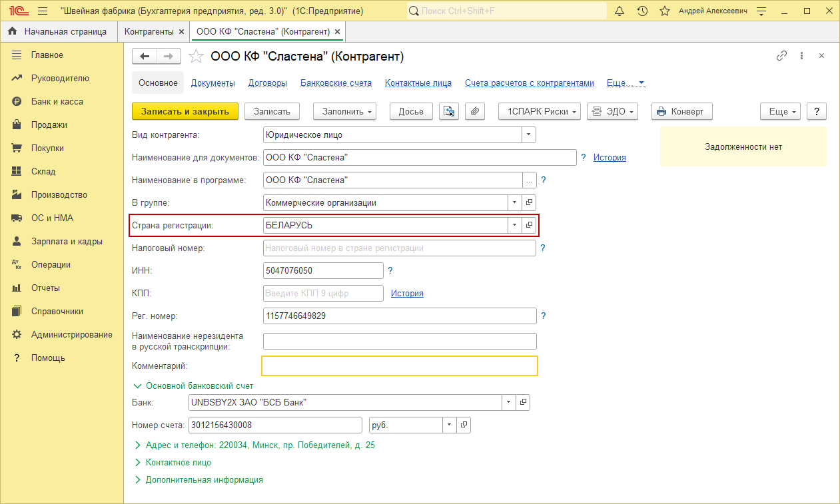840x504 pixels.
Task: Open Продажи in the left sidebar
Action: tap(49, 125)
